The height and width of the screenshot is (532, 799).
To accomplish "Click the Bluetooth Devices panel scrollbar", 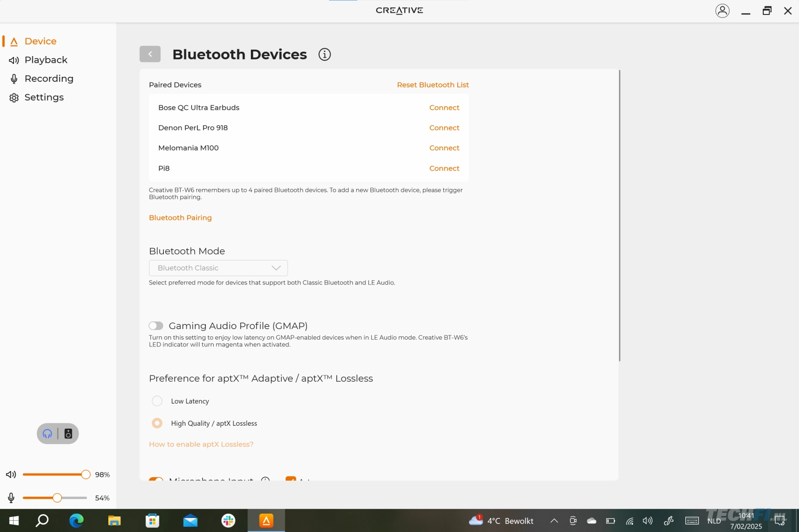I will pyautogui.click(x=619, y=216).
